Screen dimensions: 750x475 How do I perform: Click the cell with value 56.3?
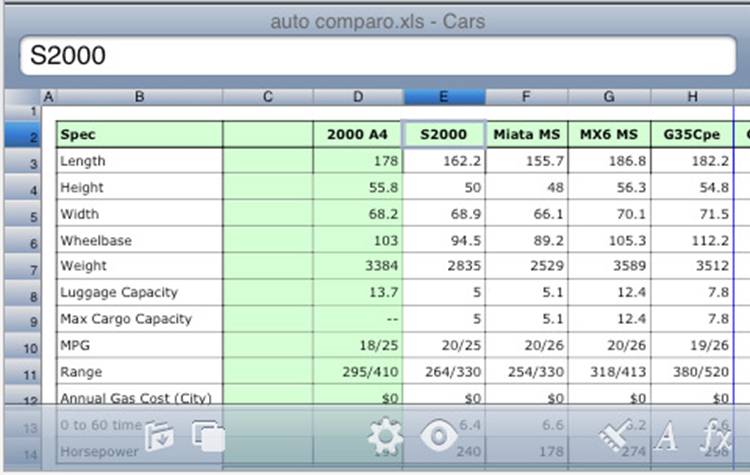point(609,188)
